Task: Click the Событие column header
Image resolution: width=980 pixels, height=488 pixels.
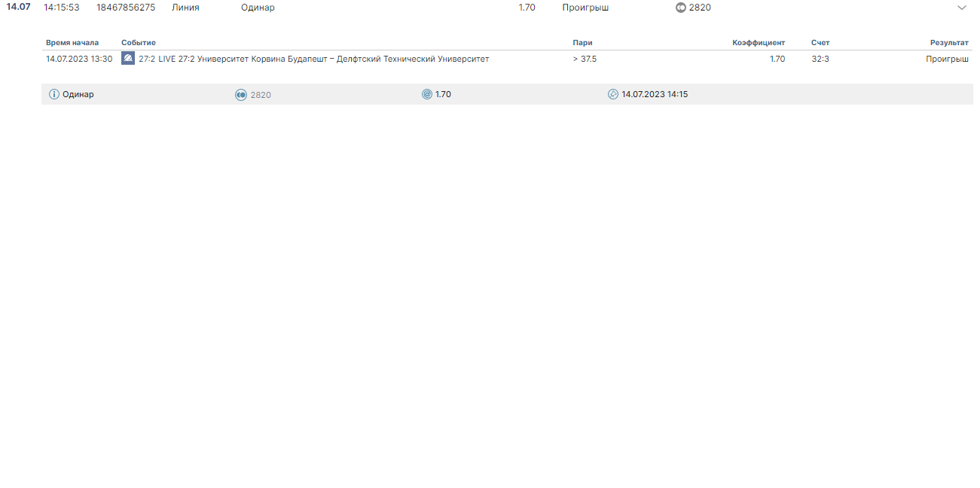Action: click(x=139, y=43)
